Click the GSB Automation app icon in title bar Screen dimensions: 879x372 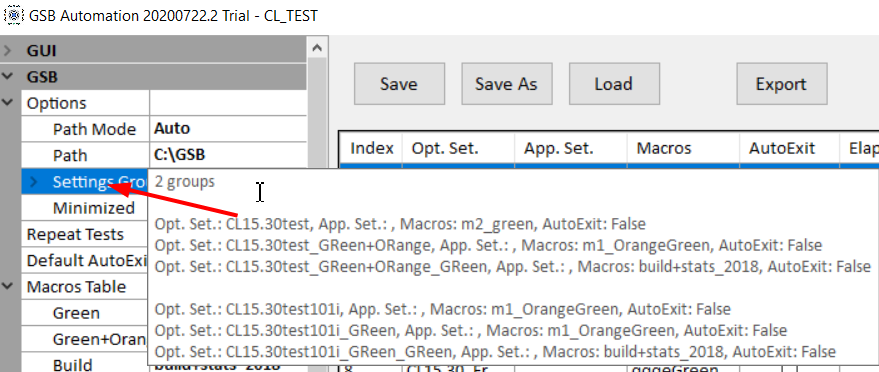click(13, 15)
